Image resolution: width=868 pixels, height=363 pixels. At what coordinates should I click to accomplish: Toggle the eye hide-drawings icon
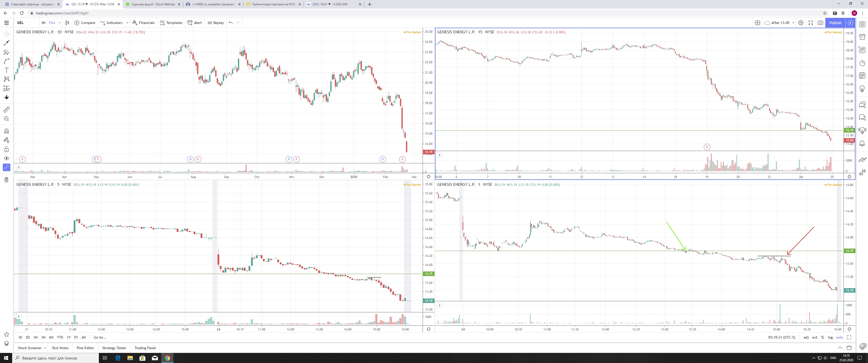pyautogui.click(x=6, y=158)
